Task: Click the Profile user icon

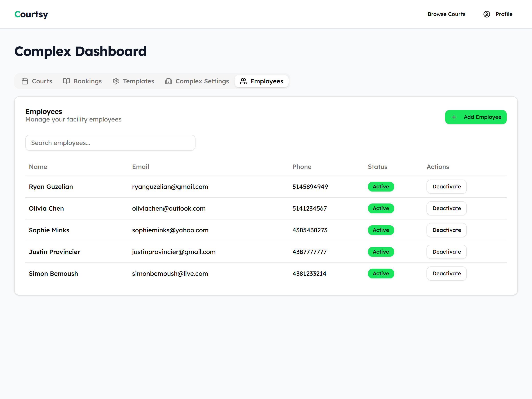Action: pos(487,14)
